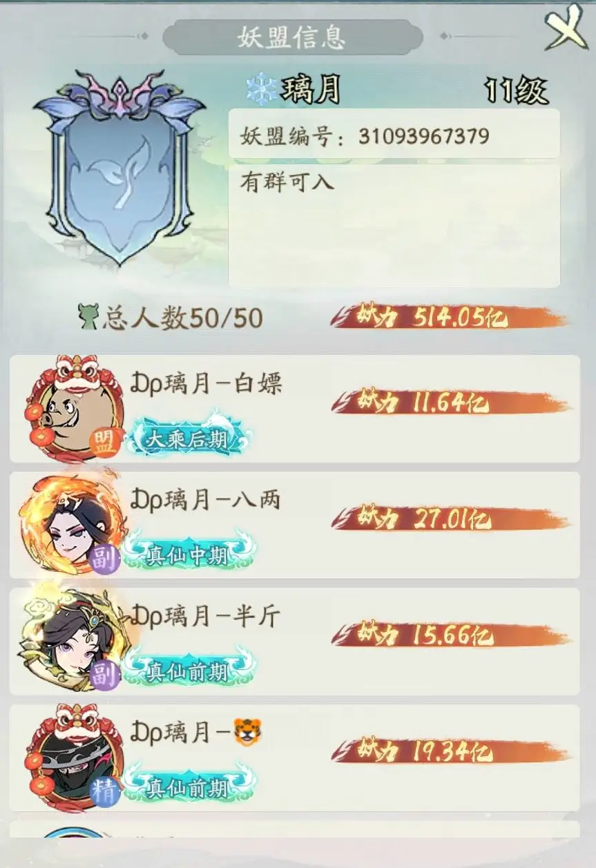This screenshot has height=868, width=596.
Task: Tap the member count icon by 总人数50/50
Action: (x=88, y=316)
